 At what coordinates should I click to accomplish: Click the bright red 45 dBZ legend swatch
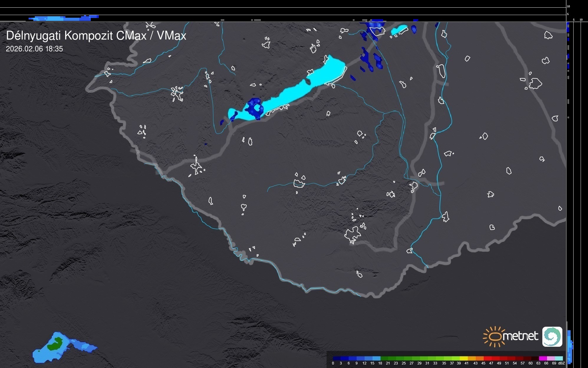pyautogui.click(x=487, y=358)
